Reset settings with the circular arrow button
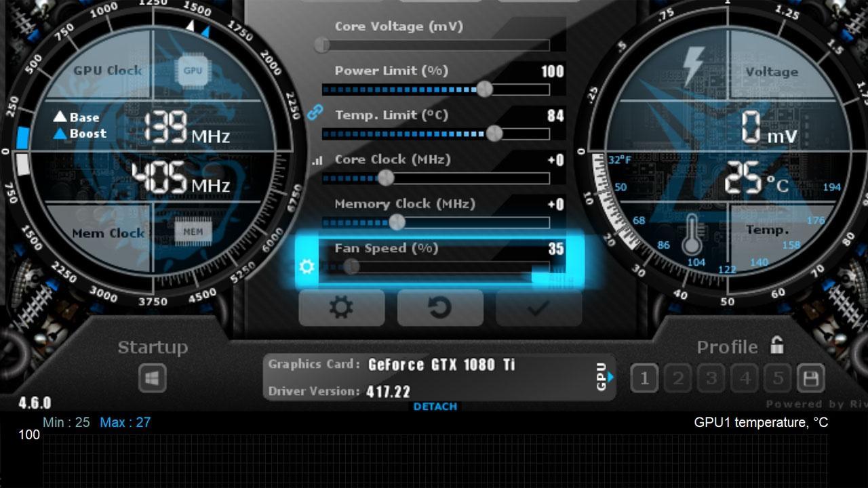 click(x=440, y=308)
